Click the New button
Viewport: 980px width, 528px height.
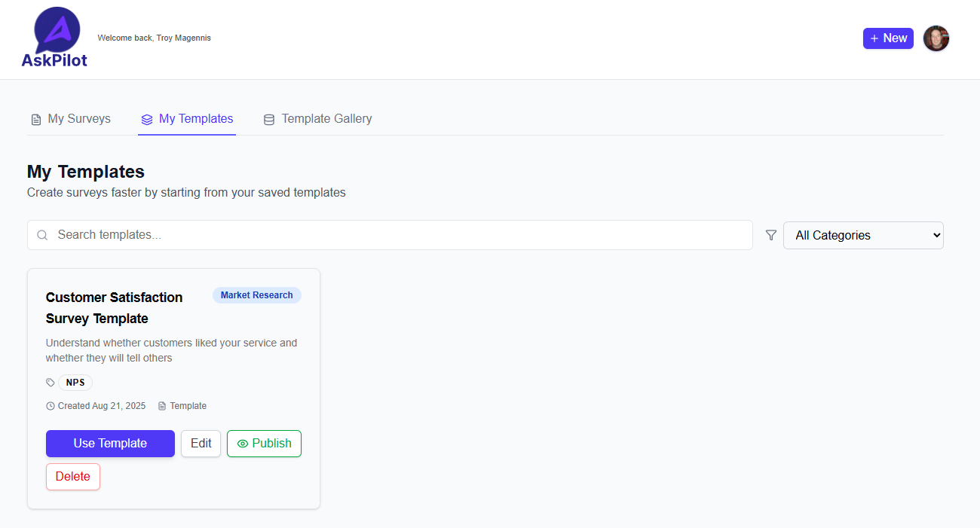pyautogui.click(x=888, y=38)
